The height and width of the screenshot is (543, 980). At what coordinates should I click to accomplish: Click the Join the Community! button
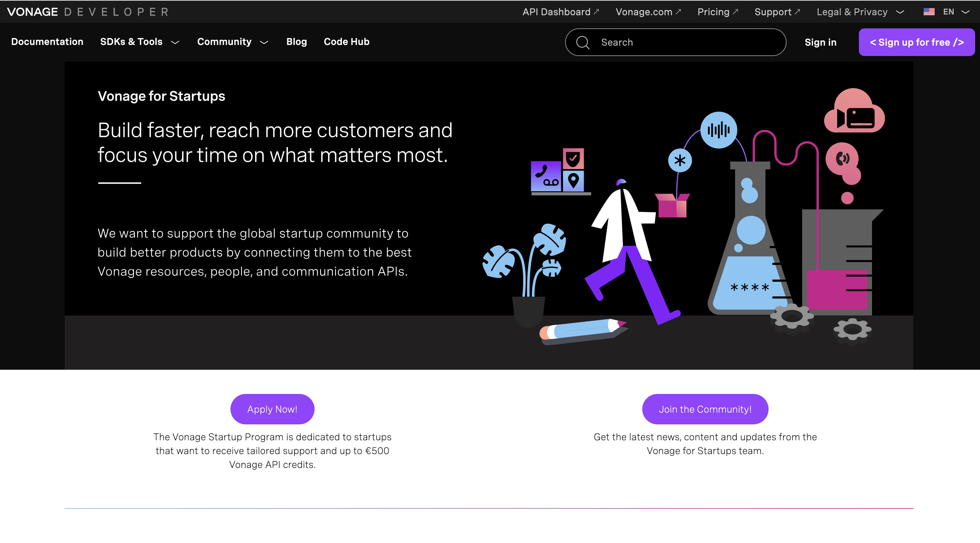[705, 409]
